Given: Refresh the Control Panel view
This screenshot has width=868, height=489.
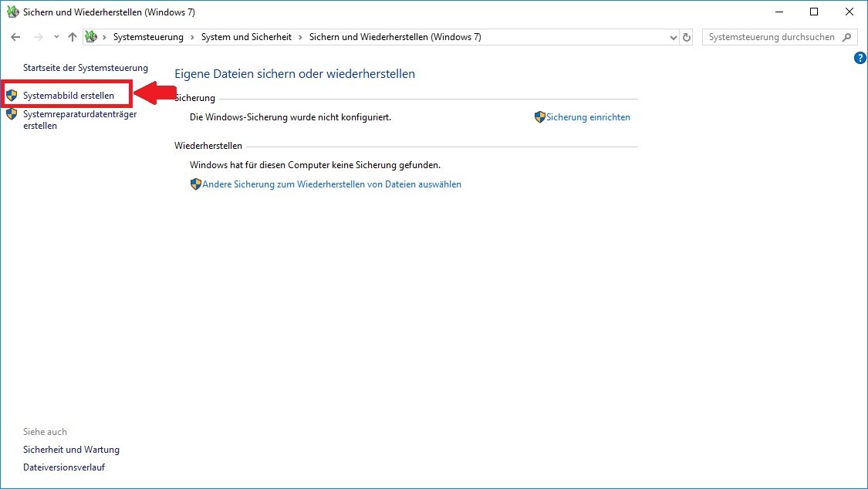Looking at the screenshot, I should [x=687, y=37].
